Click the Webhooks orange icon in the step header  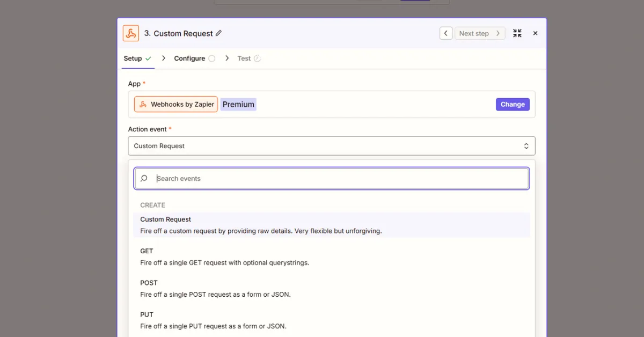[x=131, y=33]
